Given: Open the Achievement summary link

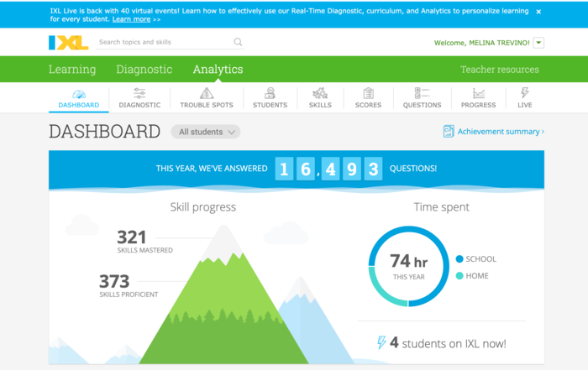Looking at the screenshot, I should 494,132.
